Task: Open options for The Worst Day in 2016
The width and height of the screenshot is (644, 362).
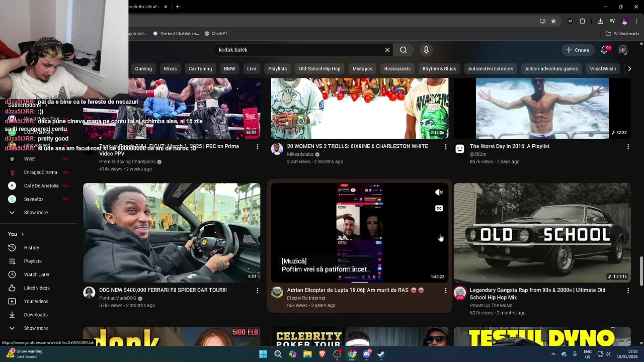Action: click(x=628, y=147)
